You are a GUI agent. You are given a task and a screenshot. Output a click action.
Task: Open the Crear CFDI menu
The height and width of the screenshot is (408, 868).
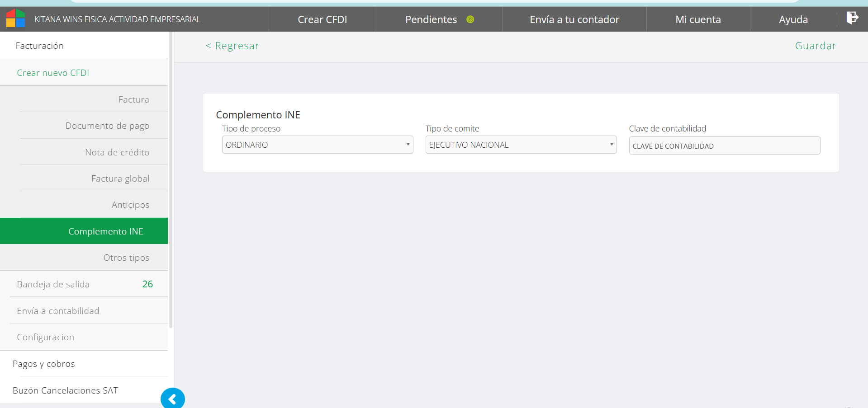322,19
